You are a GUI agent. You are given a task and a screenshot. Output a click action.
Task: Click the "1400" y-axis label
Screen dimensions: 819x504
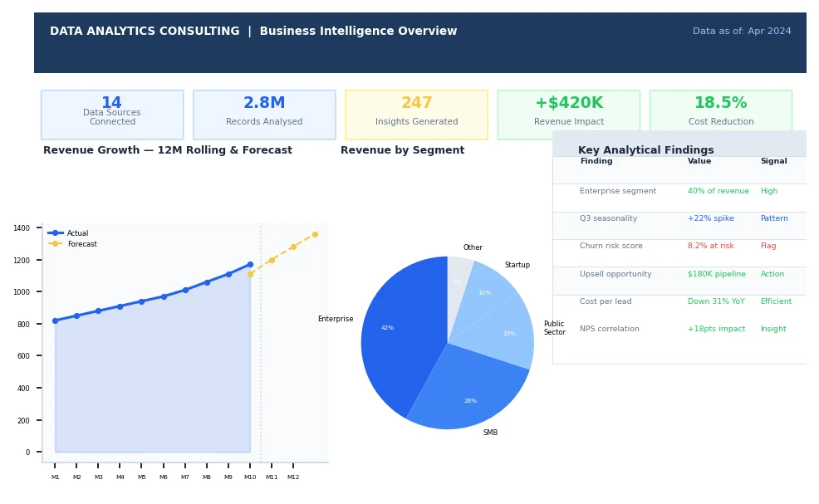click(22, 228)
